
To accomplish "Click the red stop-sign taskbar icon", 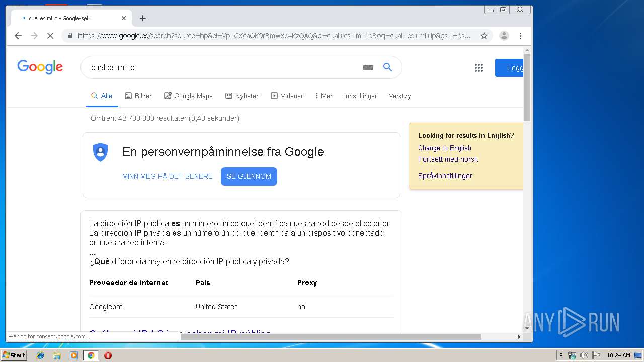I will coord(108,355).
